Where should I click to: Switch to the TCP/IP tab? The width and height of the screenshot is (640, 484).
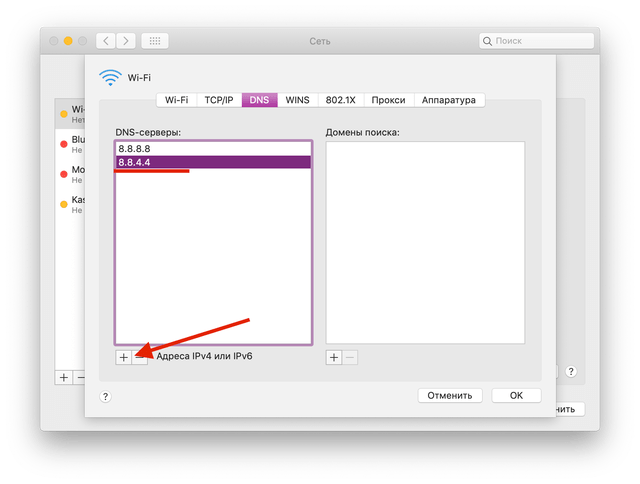click(219, 100)
